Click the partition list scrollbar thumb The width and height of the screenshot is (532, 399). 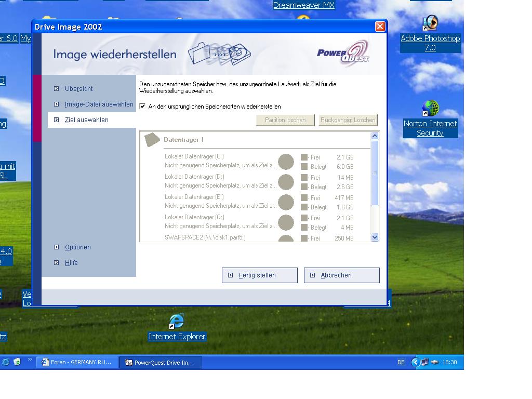tap(375, 173)
